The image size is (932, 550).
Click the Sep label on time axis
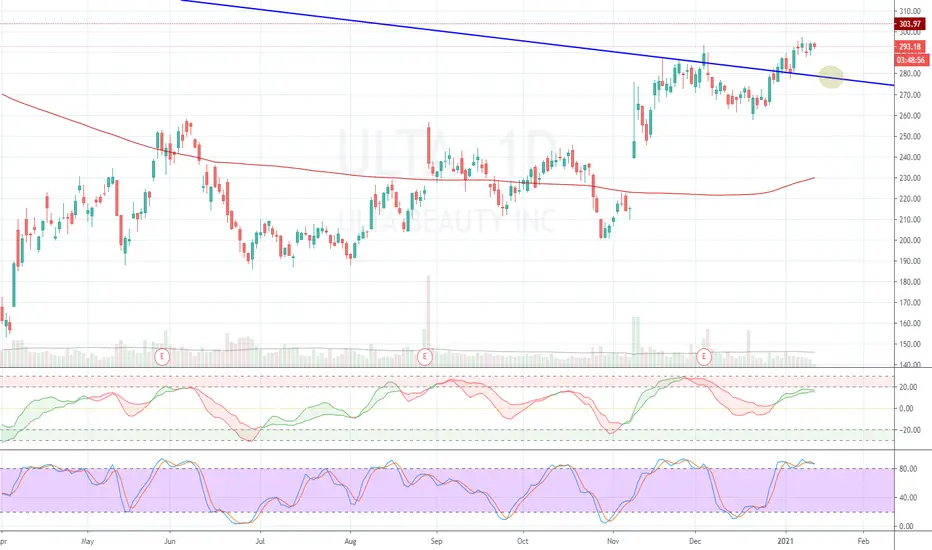coord(437,541)
